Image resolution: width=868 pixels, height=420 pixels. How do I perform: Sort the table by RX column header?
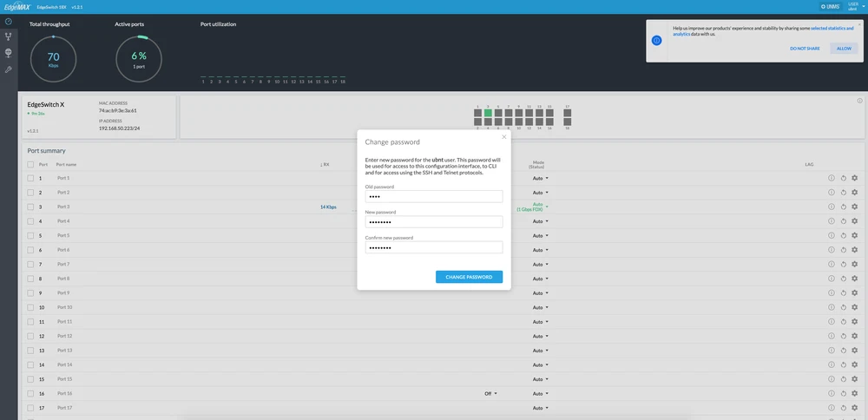point(325,164)
